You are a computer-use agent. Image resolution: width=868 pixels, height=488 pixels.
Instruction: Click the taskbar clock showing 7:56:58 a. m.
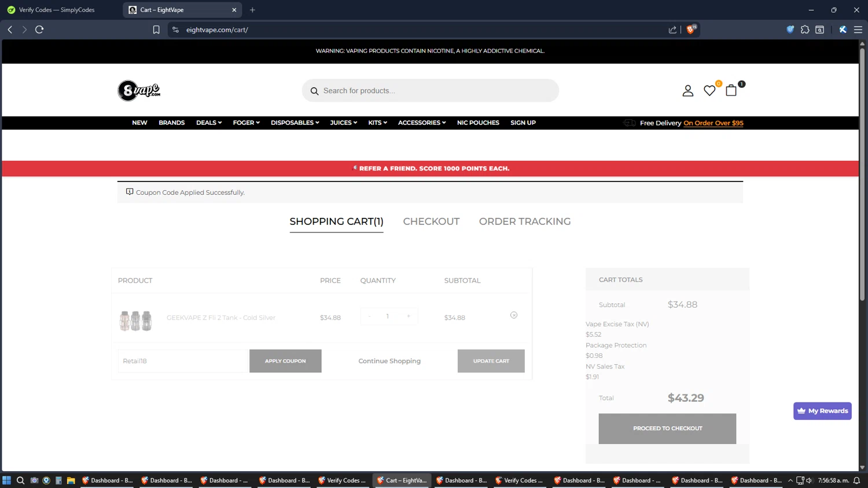pos(833,480)
